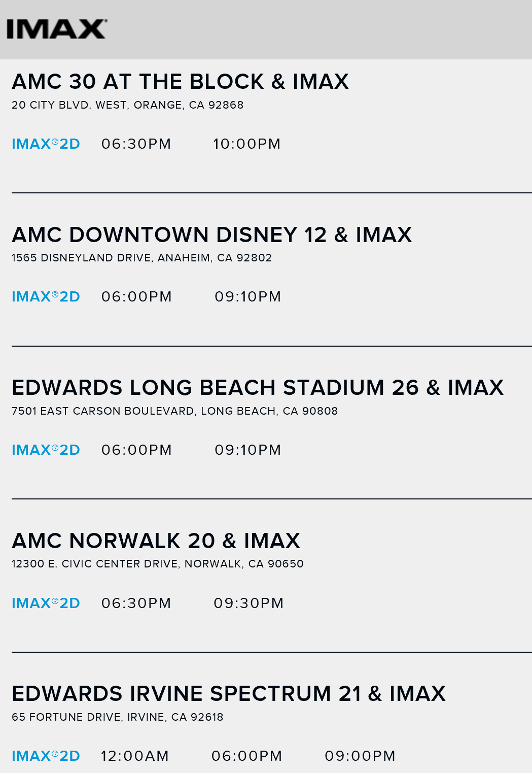Image resolution: width=532 pixels, height=773 pixels.
Task: Click the 65 Fortune Drive, Irvine address
Action: tap(118, 717)
